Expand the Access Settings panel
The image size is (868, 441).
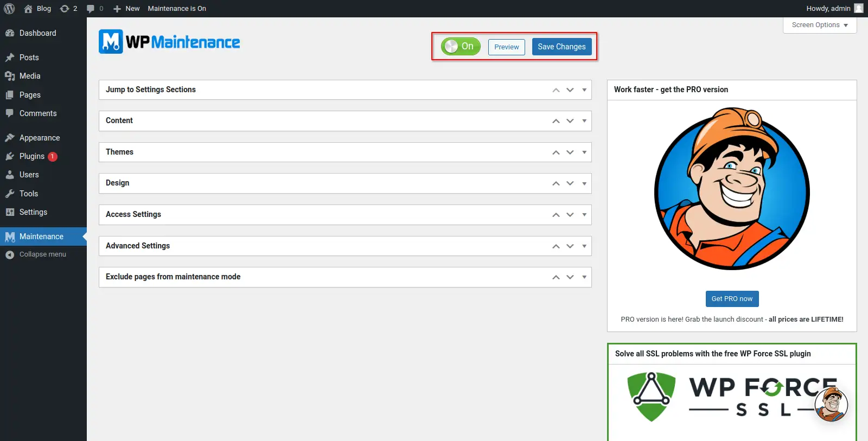click(x=584, y=215)
